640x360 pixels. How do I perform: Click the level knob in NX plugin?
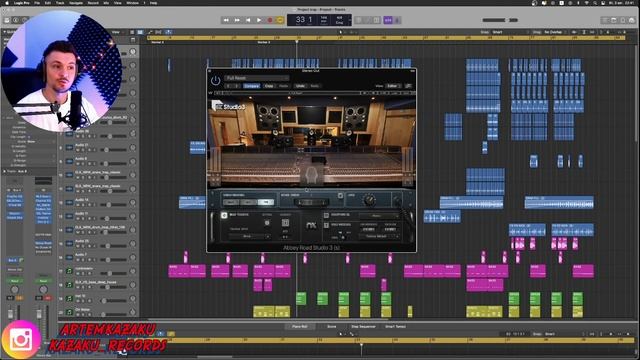click(369, 200)
